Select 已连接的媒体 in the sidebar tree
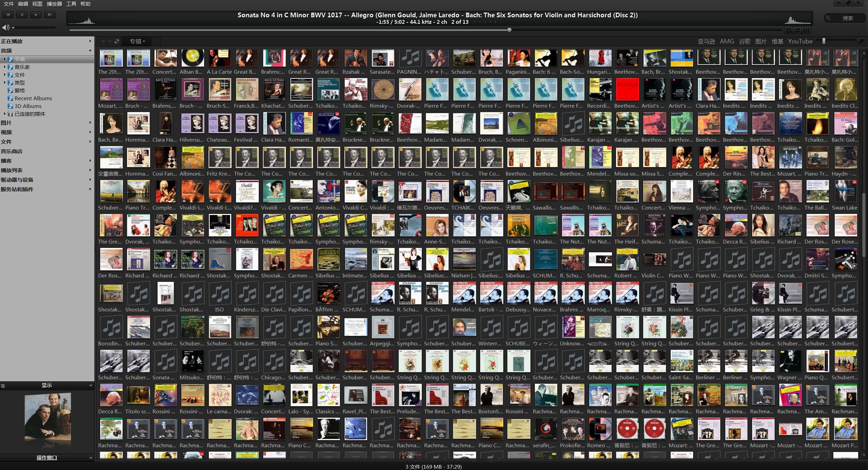Screen dimensions: 868x470 (x=30, y=114)
